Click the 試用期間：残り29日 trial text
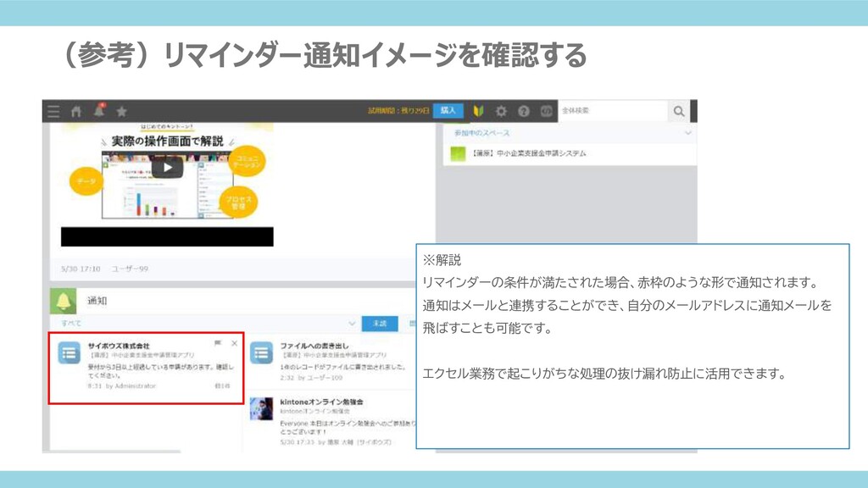This screenshot has height=488, width=868. [398, 111]
